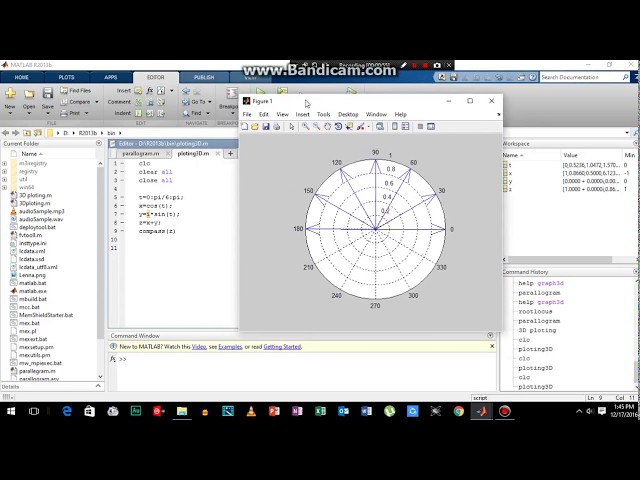
Task: Open Figure 1 Insert menu
Action: (x=302, y=115)
